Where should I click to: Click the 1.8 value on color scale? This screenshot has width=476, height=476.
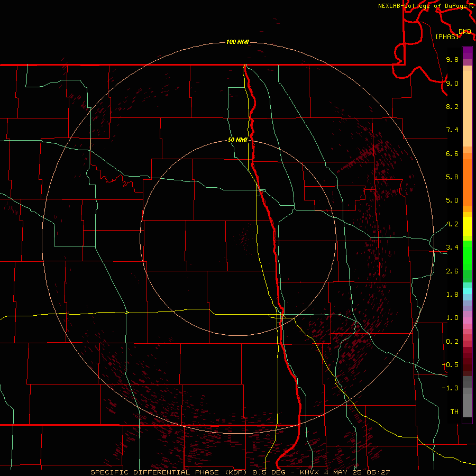pyautogui.click(x=452, y=295)
